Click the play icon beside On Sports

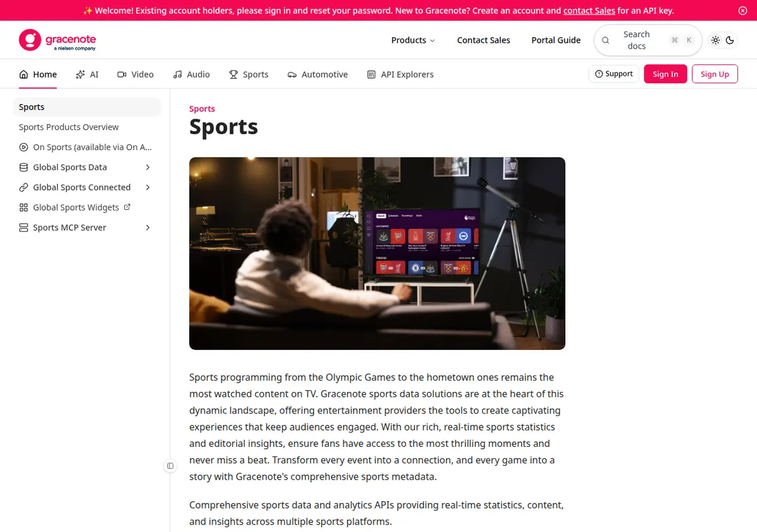pyautogui.click(x=23, y=147)
